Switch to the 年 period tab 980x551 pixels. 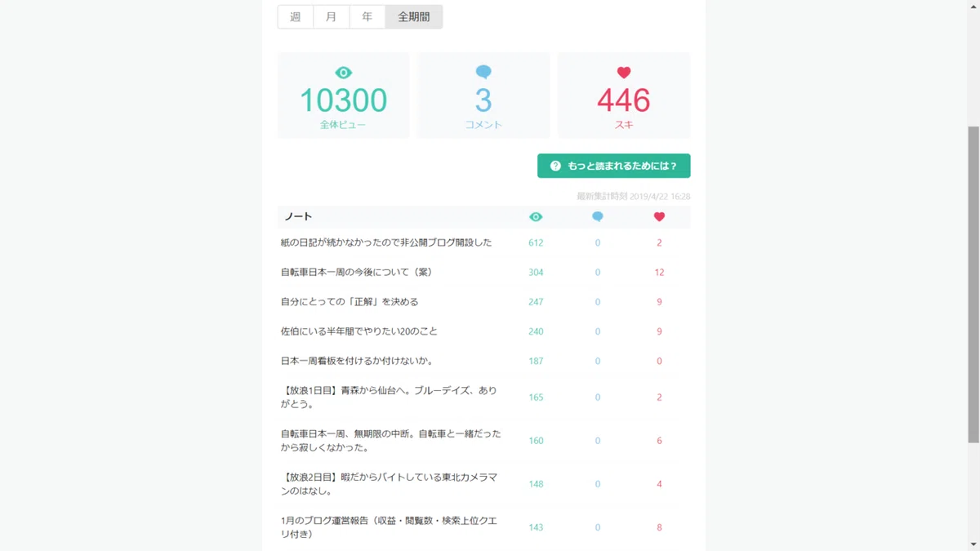pos(367,17)
